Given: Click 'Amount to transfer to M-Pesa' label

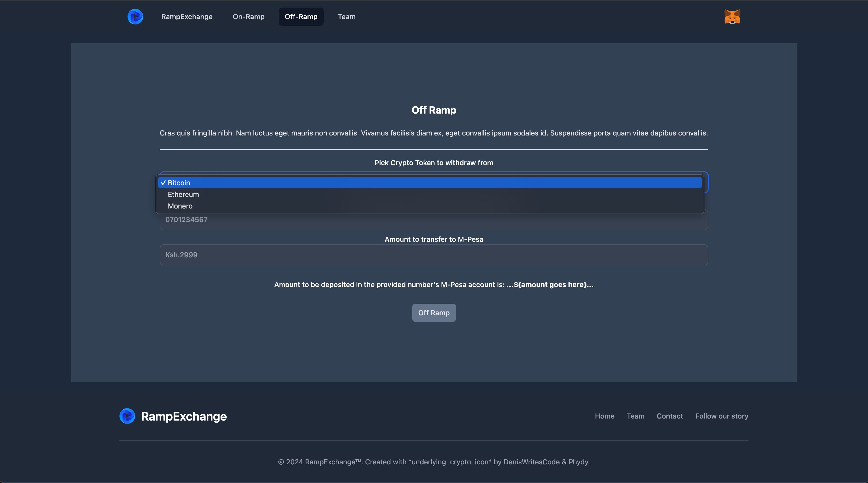Looking at the screenshot, I should (434, 239).
